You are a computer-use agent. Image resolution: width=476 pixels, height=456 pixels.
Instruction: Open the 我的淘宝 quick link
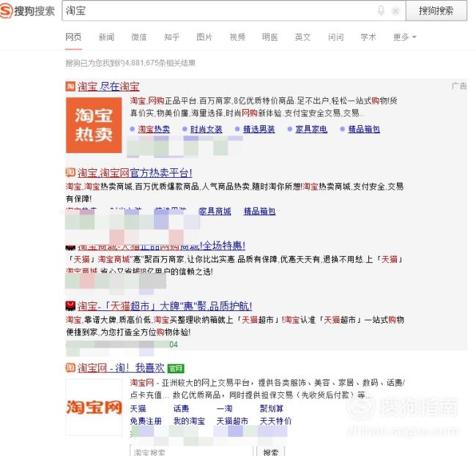[x=189, y=421]
